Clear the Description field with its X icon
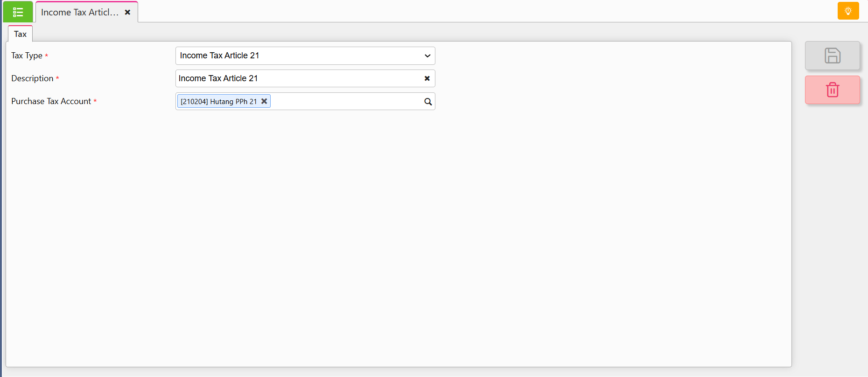Image resolution: width=868 pixels, height=377 pixels. (x=427, y=78)
